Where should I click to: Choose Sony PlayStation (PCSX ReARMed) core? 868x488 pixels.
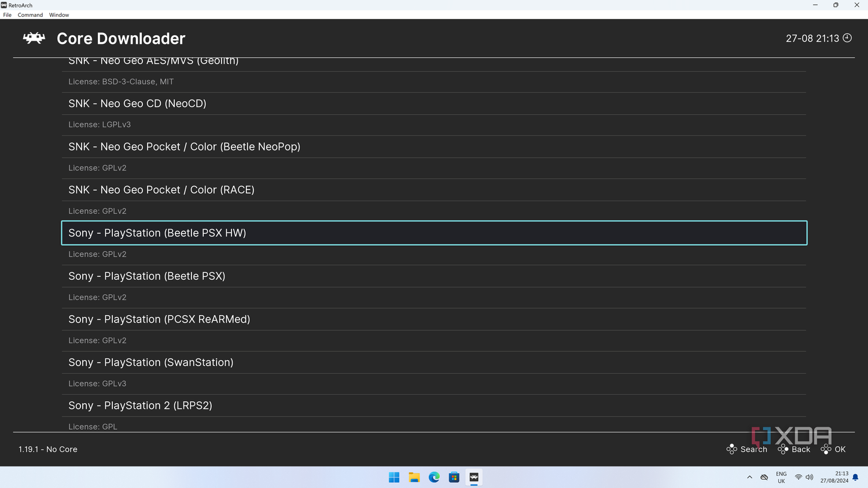click(434, 319)
